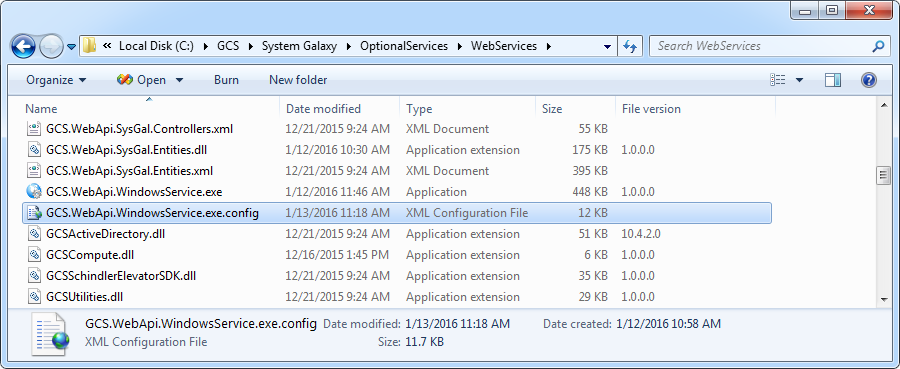
Task: Click the Back navigation arrow
Action: point(24,46)
